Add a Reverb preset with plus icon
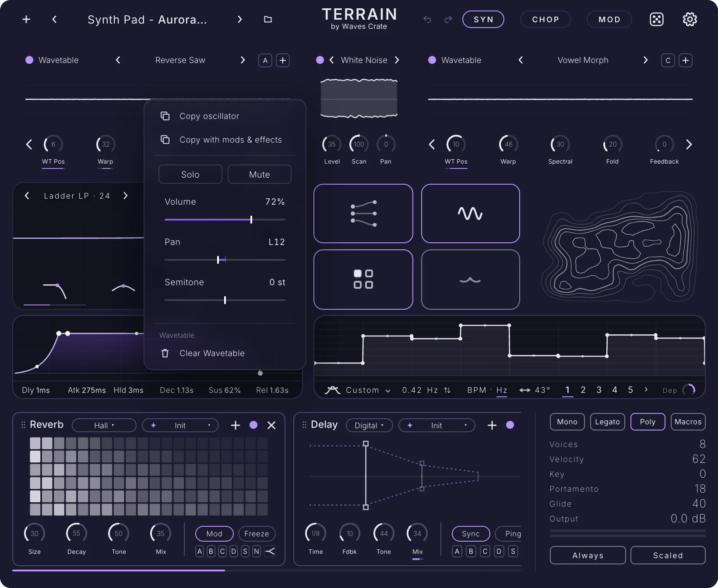The width and height of the screenshot is (718, 588). [x=236, y=425]
